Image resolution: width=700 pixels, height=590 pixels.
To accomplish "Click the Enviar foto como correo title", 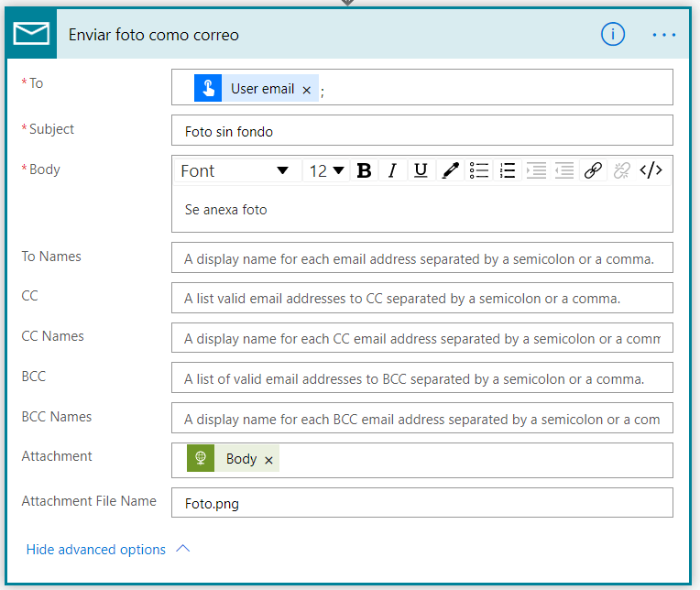I will 154,35.
